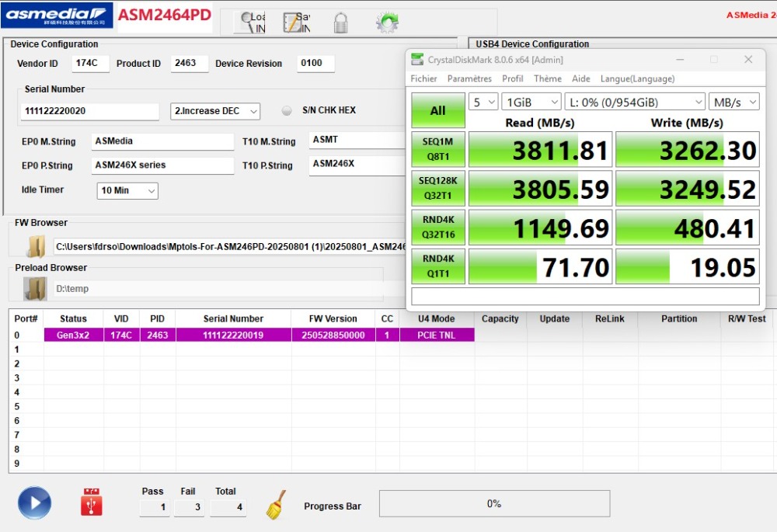777x532 pixels.
Task: Click the broom icon to clear counters
Action: [276, 505]
